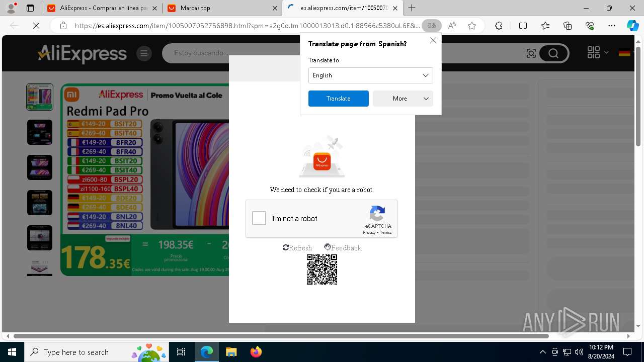Click the browser address bar URL

click(247, 26)
